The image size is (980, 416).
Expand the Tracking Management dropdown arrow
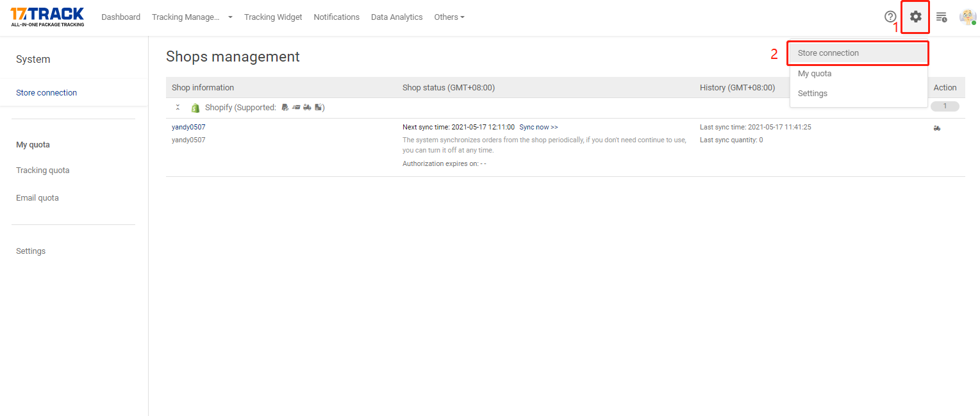(x=230, y=17)
